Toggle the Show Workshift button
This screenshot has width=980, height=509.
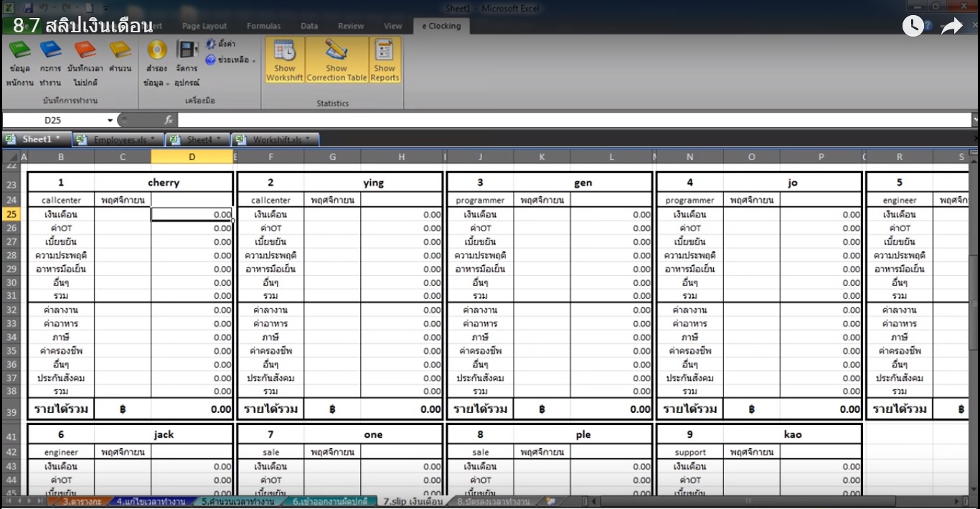click(x=285, y=60)
